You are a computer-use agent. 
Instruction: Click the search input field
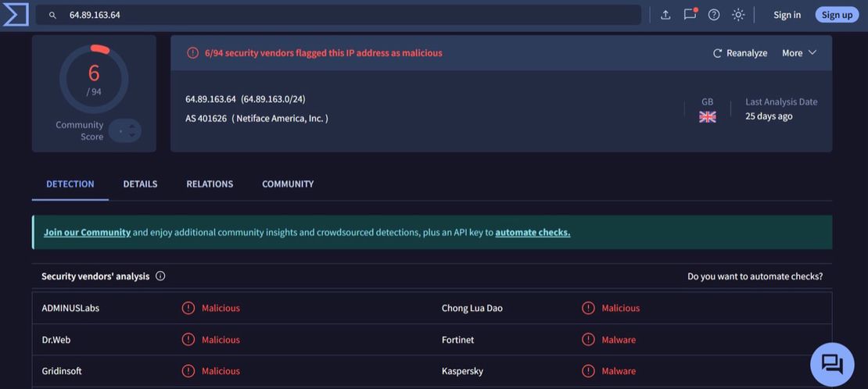pos(339,15)
